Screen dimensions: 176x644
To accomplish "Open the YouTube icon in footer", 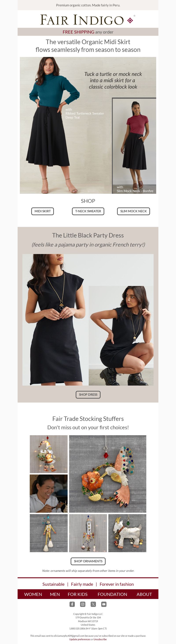I will [104, 604].
